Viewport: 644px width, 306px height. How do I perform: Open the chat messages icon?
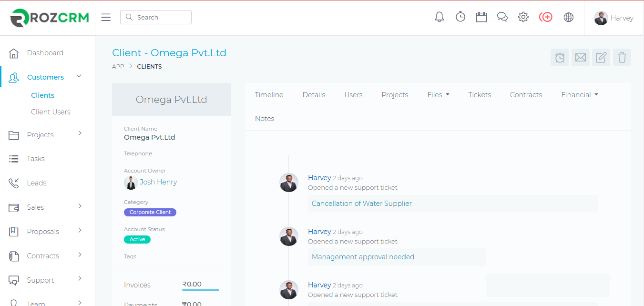(x=502, y=17)
